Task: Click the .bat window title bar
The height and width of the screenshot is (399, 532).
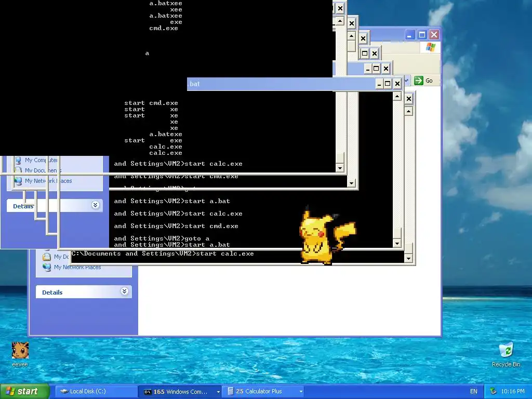Action: 281,84
